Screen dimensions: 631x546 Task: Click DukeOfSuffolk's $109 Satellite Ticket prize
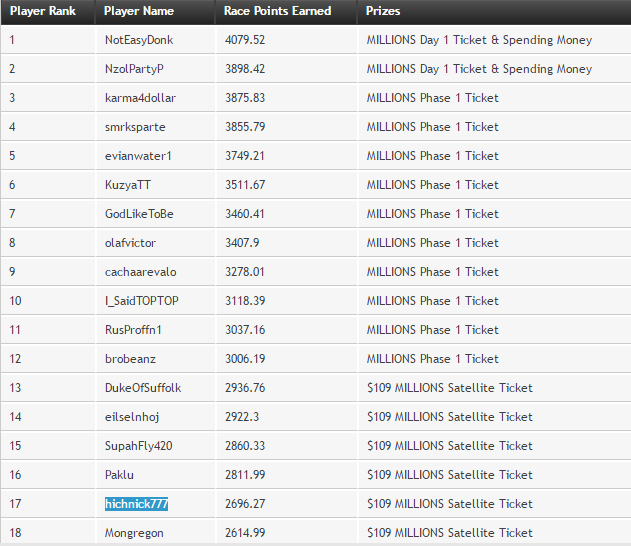(450, 388)
